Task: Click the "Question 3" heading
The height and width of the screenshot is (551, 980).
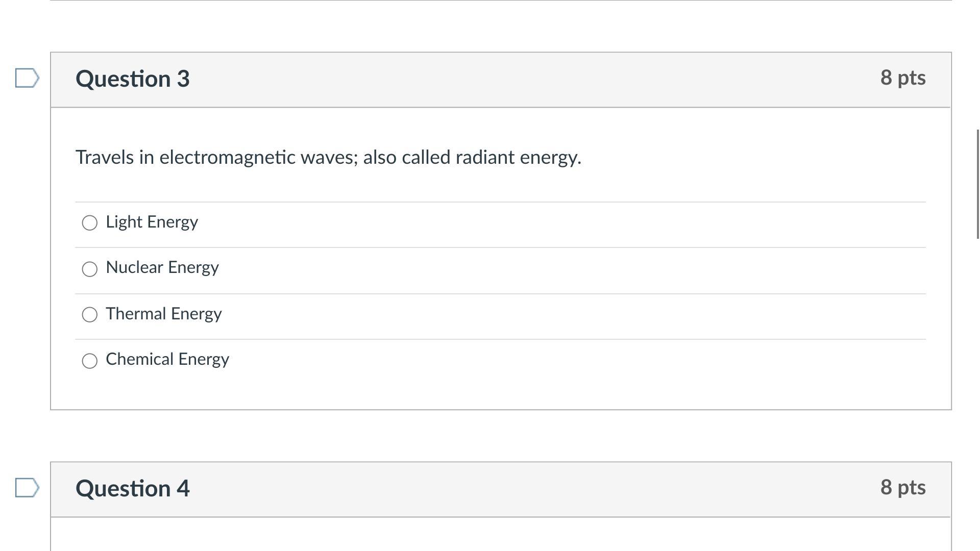Action: pos(133,79)
